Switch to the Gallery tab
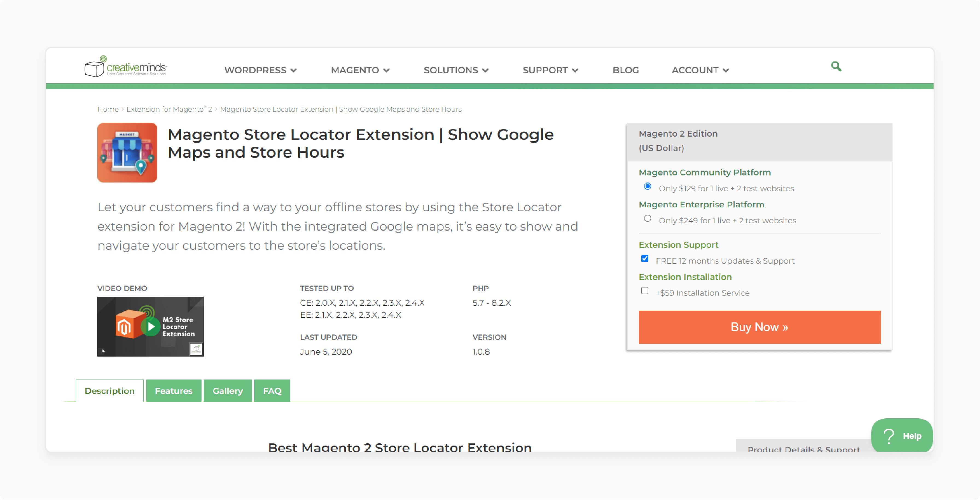 click(x=227, y=391)
